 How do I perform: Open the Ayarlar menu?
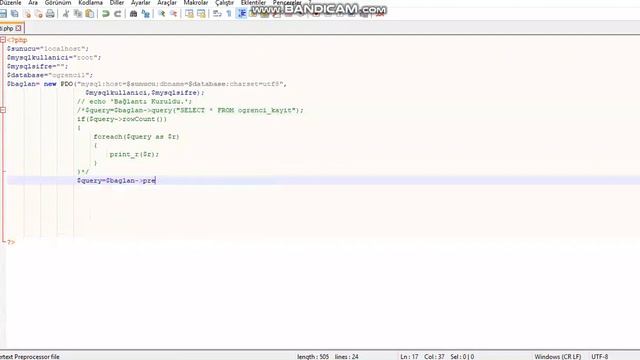[140, 3]
